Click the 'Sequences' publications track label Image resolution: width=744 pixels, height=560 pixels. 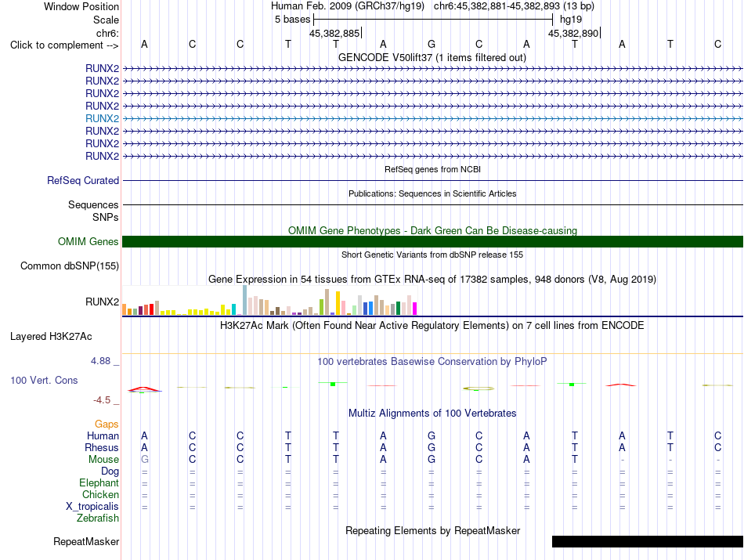tap(93, 205)
